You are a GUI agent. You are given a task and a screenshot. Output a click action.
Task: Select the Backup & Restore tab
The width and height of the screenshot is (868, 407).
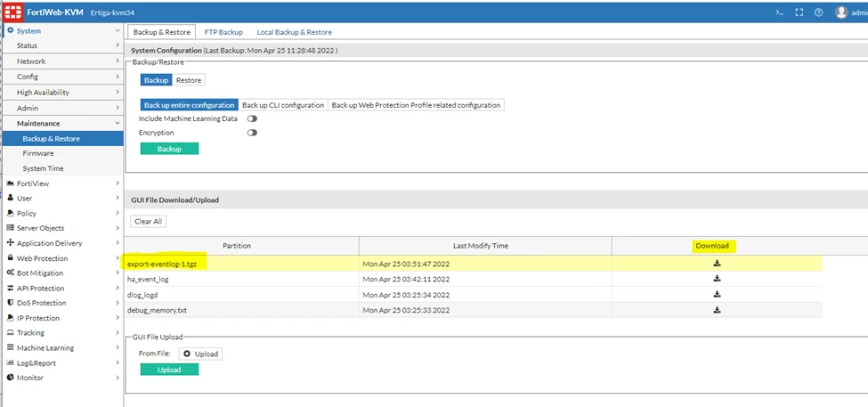162,32
